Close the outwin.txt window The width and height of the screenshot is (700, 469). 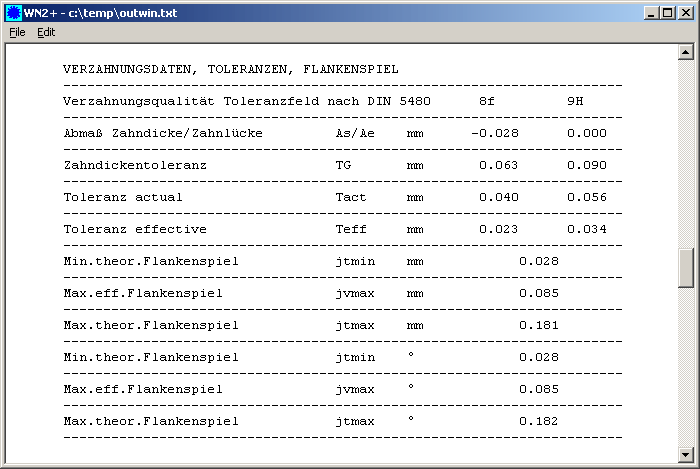click(x=686, y=11)
